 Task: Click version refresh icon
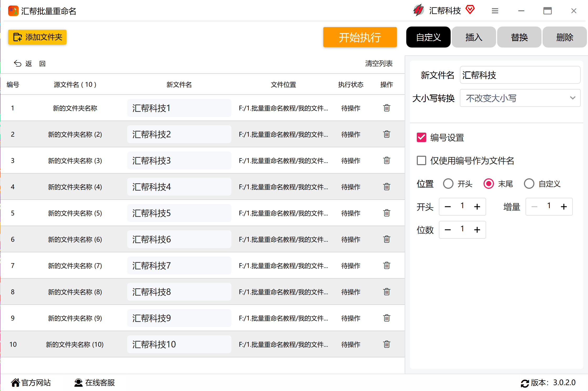[524, 383]
